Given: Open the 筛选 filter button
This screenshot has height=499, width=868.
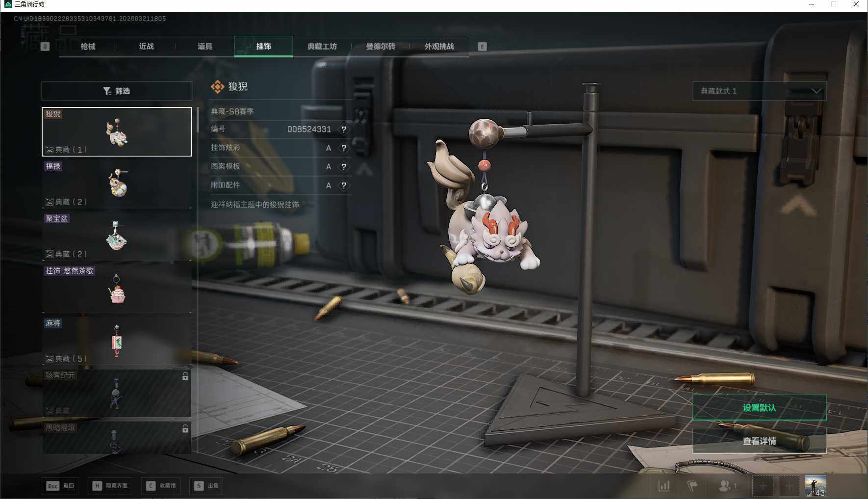Looking at the screenshot, I should (x=117, y=91).
